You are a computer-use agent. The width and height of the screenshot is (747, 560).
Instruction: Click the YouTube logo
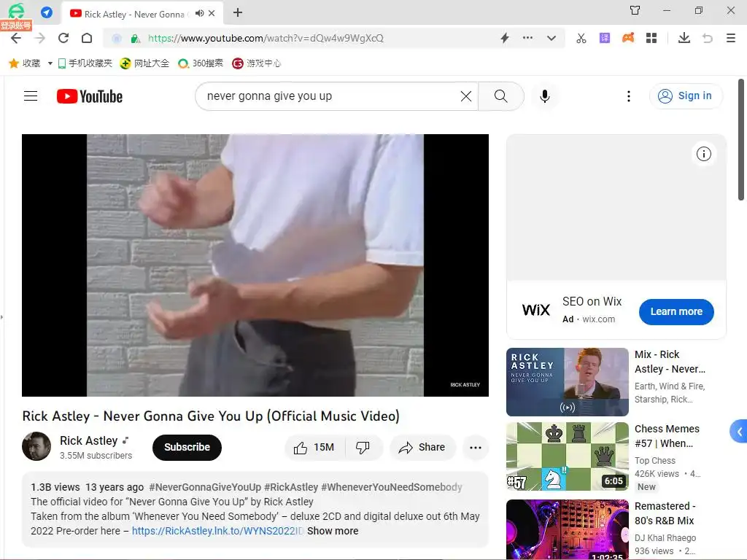click(x=90, y=96)
